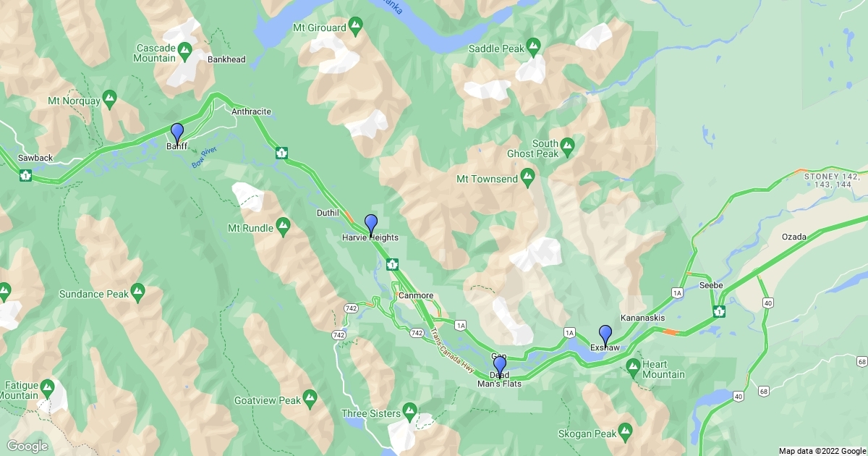Select the pin at Dead Man's Flats
This screenshot has height=456, width=868.
pos(499,367)
